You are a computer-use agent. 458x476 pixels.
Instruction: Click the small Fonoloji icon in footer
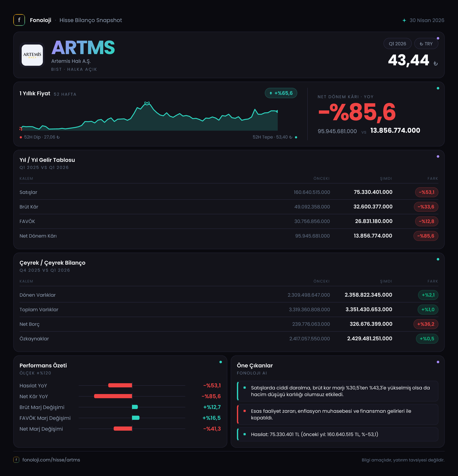pyautogui.click(x=16, y=460)
